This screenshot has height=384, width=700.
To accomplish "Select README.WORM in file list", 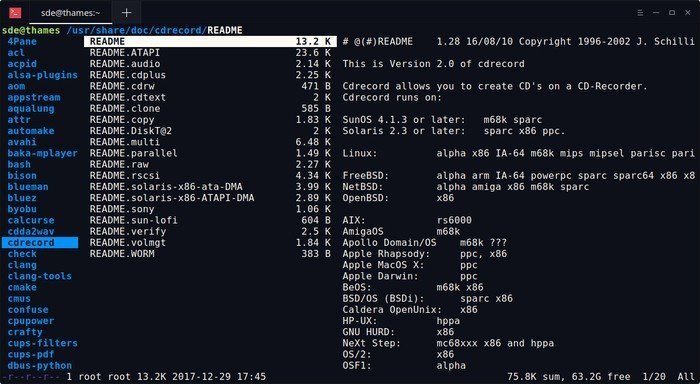I will tap(210, 254).
